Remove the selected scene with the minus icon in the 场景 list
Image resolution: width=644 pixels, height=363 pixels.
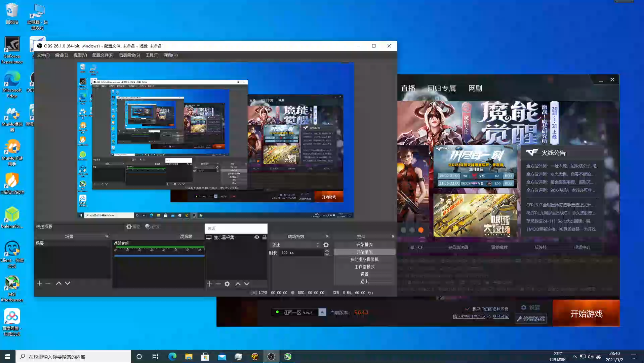[x=48, y=283]
